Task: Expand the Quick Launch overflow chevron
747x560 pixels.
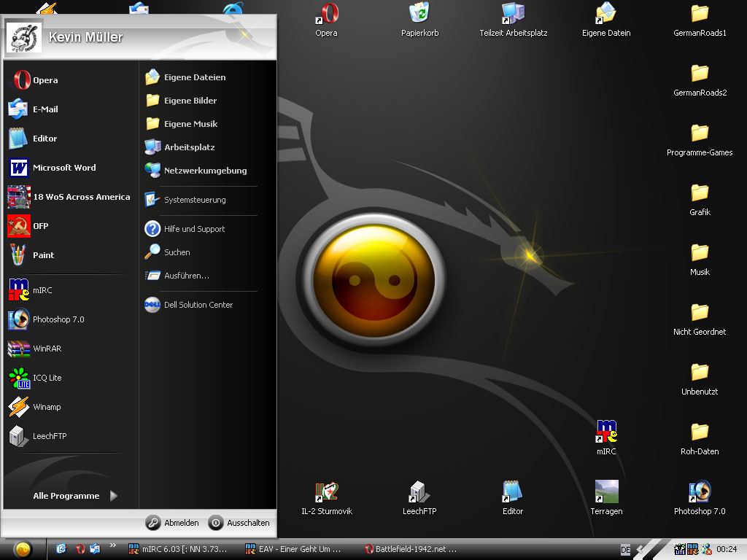Action: coord(113,545)
